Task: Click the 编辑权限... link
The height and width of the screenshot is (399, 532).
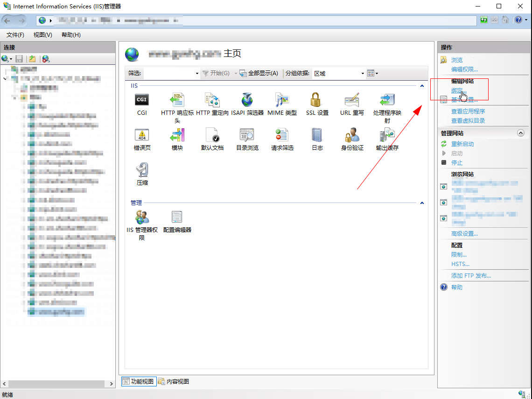Action: [464, 70]
